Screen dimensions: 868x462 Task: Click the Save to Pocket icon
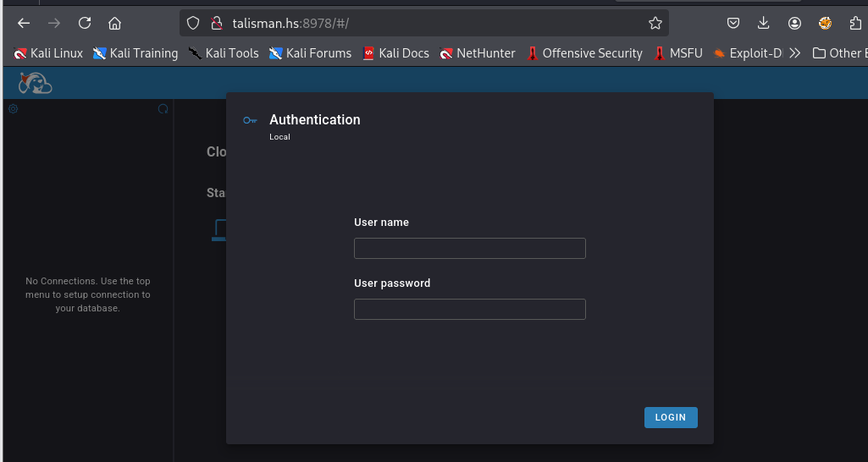(733, 23)
